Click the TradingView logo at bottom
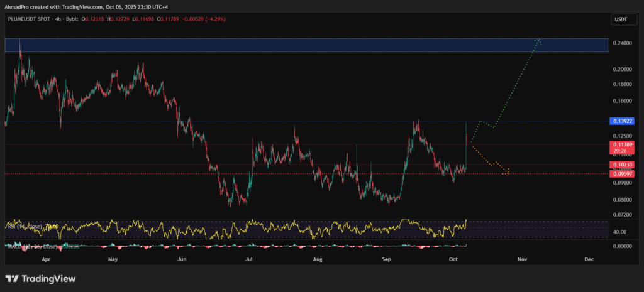The image size is (644, 292). [x=41, y=279]
